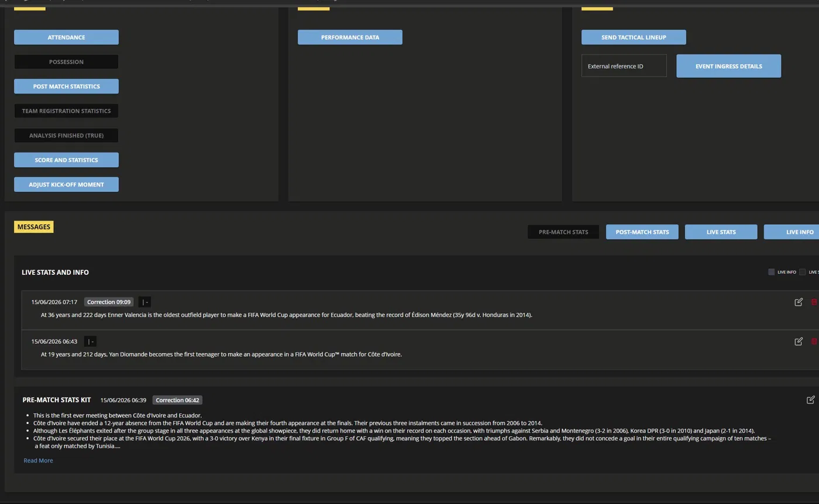
Task: Edit the Enner Valencia live stat message
Action: coord(799,302)
